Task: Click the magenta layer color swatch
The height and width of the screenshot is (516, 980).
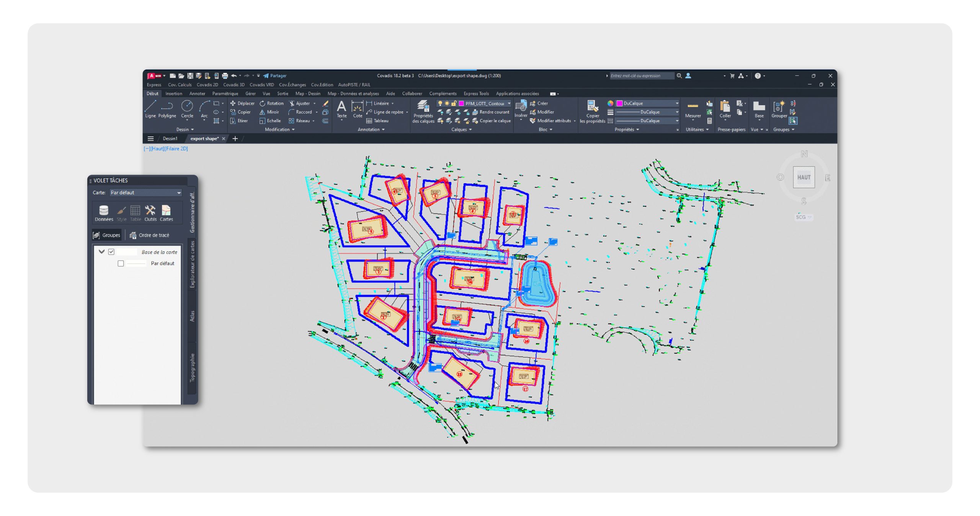Action: pos(461,103)
